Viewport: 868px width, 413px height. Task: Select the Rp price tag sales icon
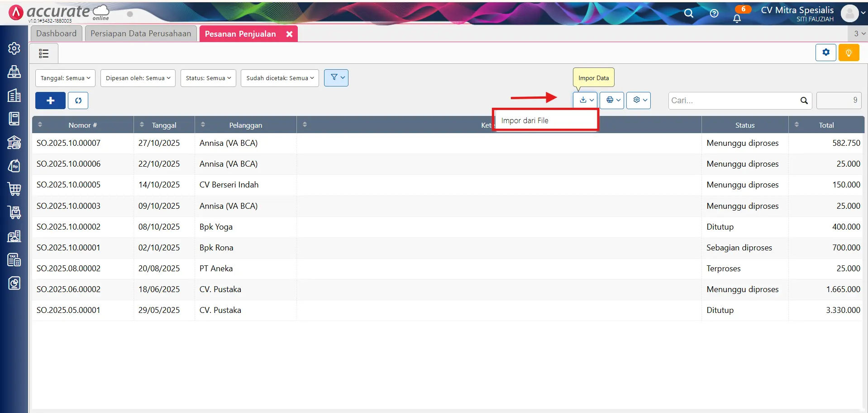click(14, 166)
